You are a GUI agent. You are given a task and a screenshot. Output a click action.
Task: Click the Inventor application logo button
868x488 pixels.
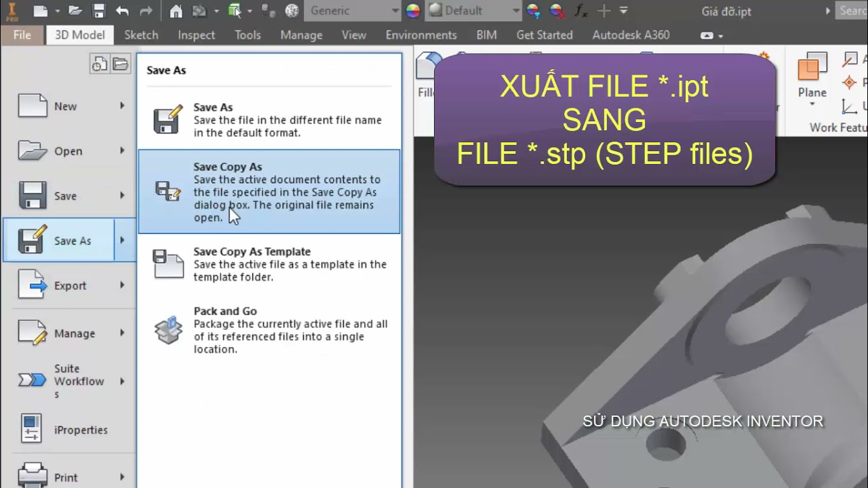point(11,11)
